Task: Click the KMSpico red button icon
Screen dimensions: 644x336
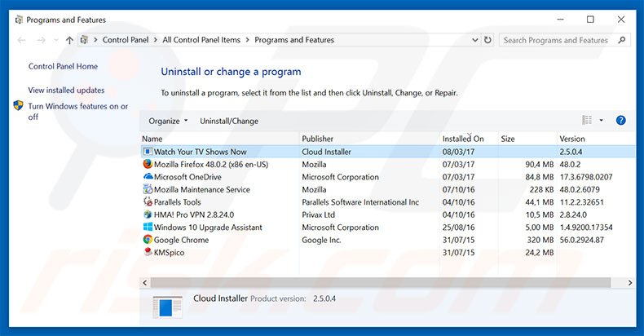Action: click(x=148, y=252)
